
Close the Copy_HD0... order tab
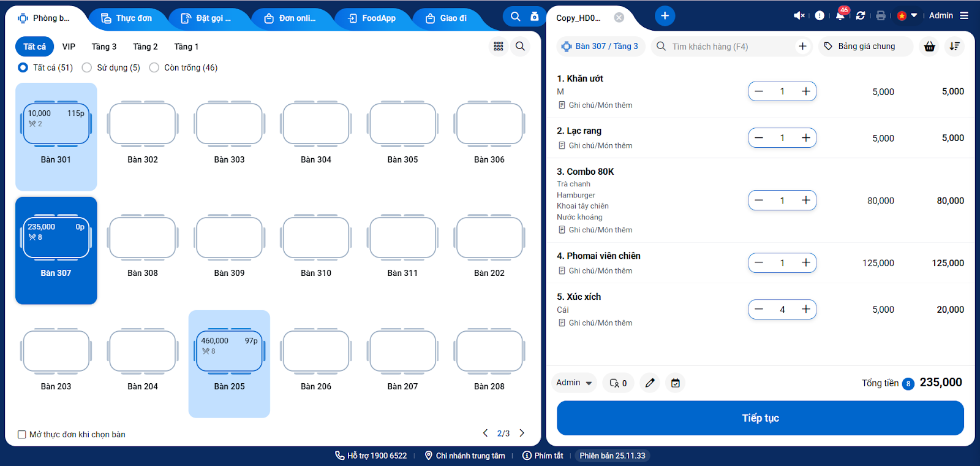pyautogui.click(x=619, y=18)
